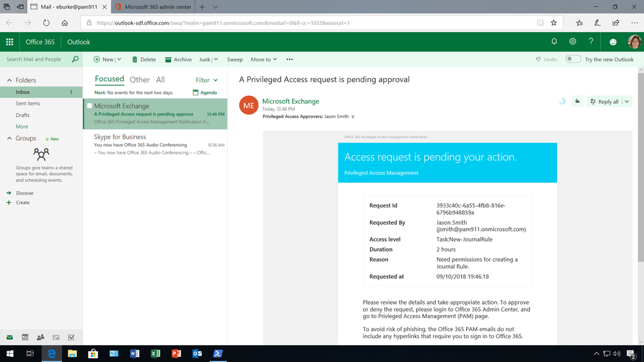Open the Move to dropdown
This screenshot has width=644, height=362.
coord(264,59)
